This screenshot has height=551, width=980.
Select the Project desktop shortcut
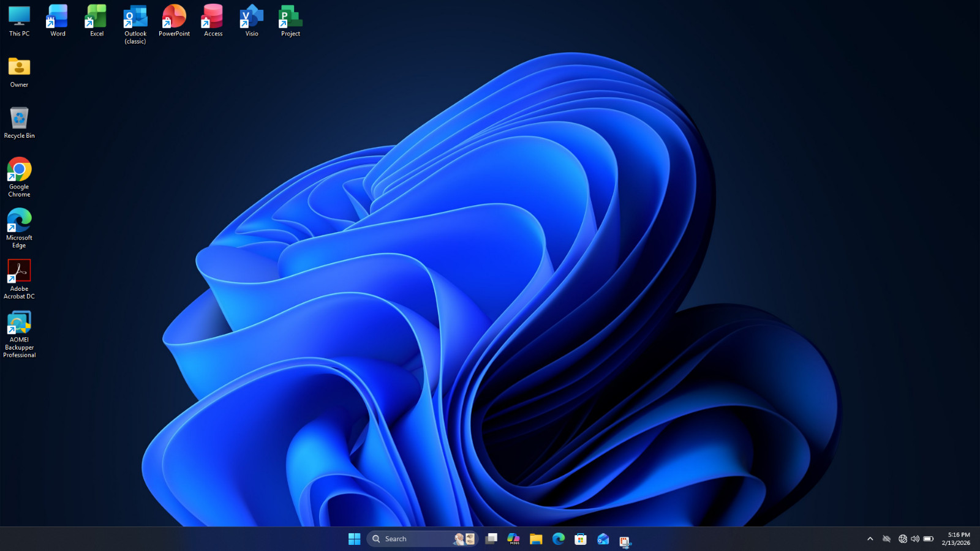[290, 21]
